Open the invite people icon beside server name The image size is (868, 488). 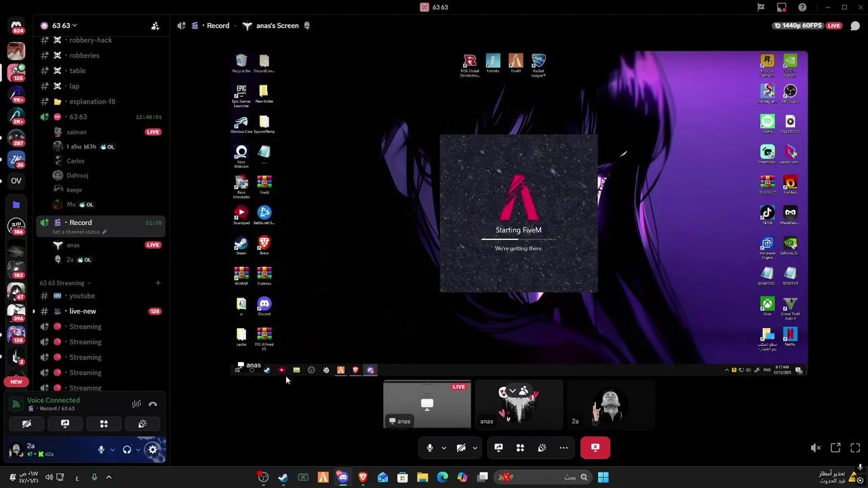tap(155, 26)
